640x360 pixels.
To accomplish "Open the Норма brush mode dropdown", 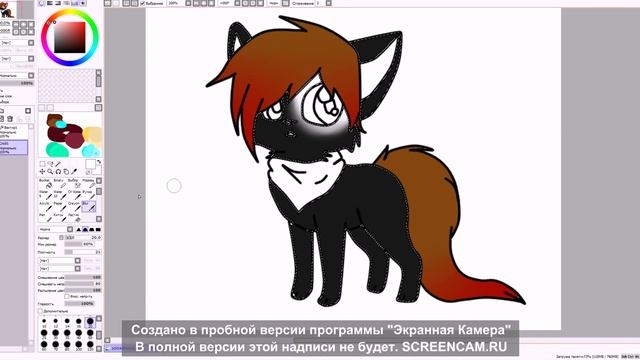I will 56,229.
